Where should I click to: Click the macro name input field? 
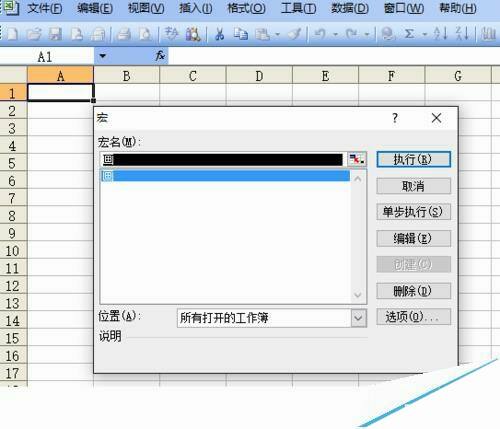[223, 160]
